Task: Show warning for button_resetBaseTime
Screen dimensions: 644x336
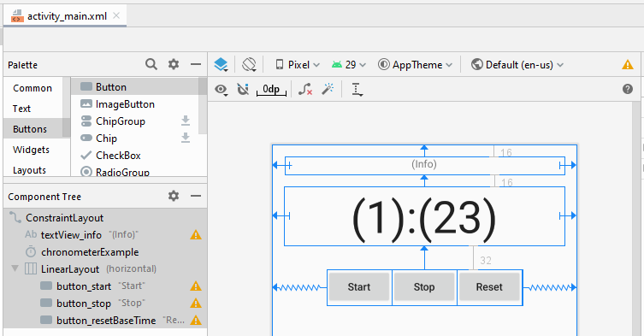Action: [x=196, y=320]
